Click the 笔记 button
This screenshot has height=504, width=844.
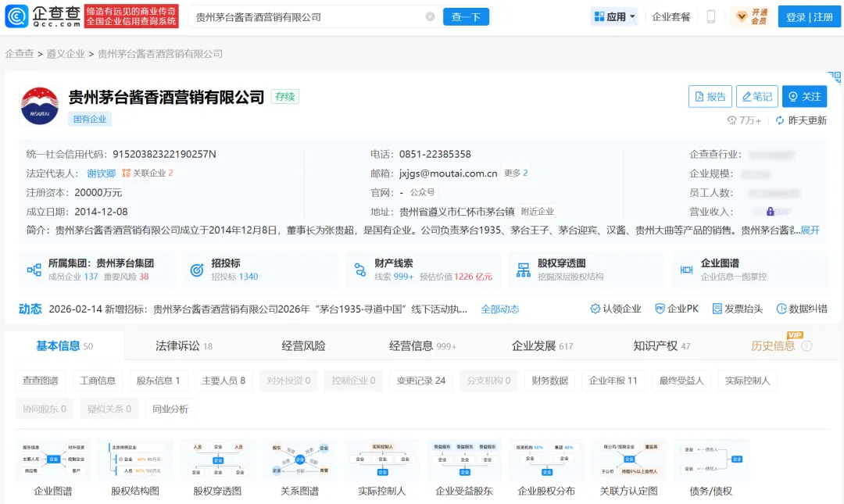coord(756,96)
